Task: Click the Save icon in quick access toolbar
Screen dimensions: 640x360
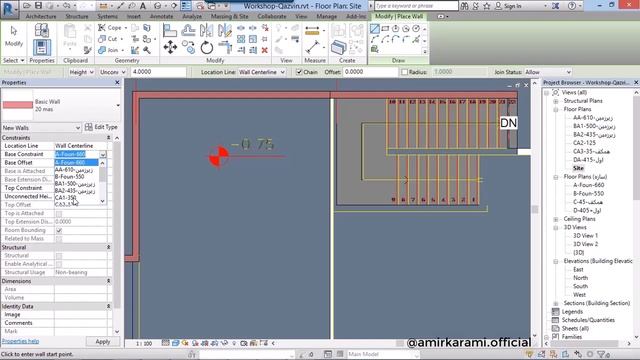Action: [38, 6]
